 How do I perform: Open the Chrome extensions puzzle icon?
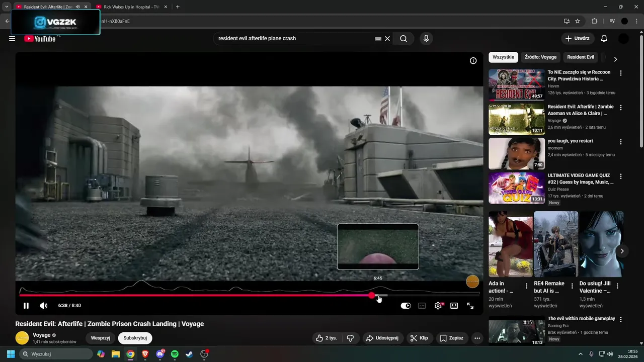pyautogui.click(x=595, y=21)
